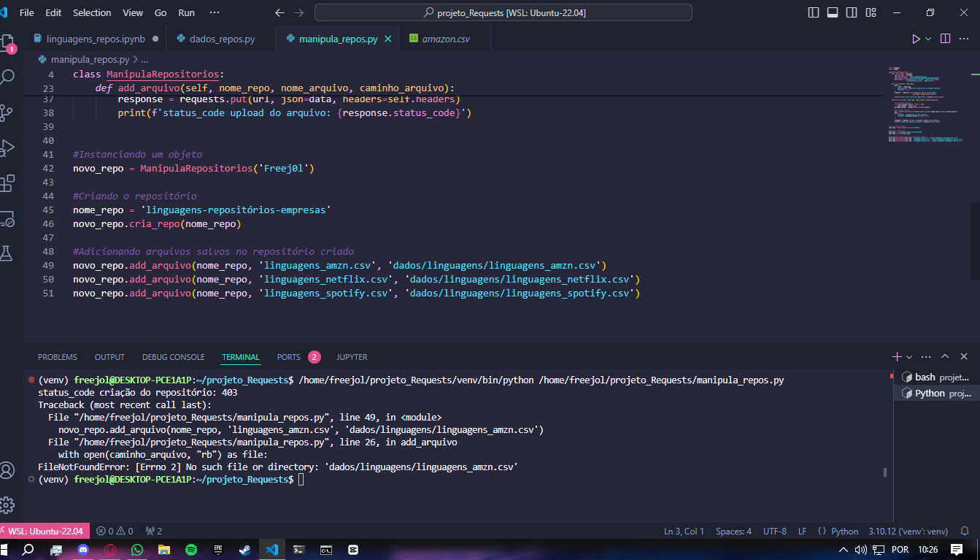This screenshot has height=560, width=980.
Task: Open the Run menu
Action: pyautogui.click(x=186, y=12)
